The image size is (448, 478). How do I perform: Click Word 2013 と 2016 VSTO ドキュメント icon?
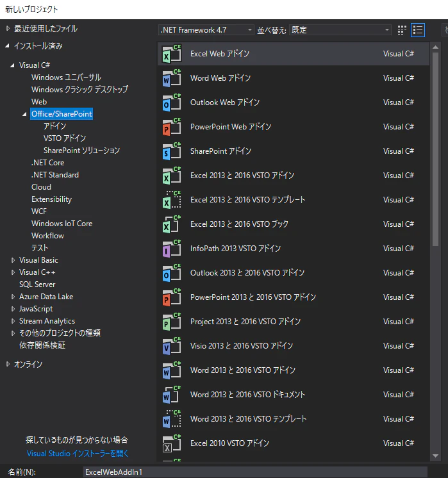click(172, 395)
